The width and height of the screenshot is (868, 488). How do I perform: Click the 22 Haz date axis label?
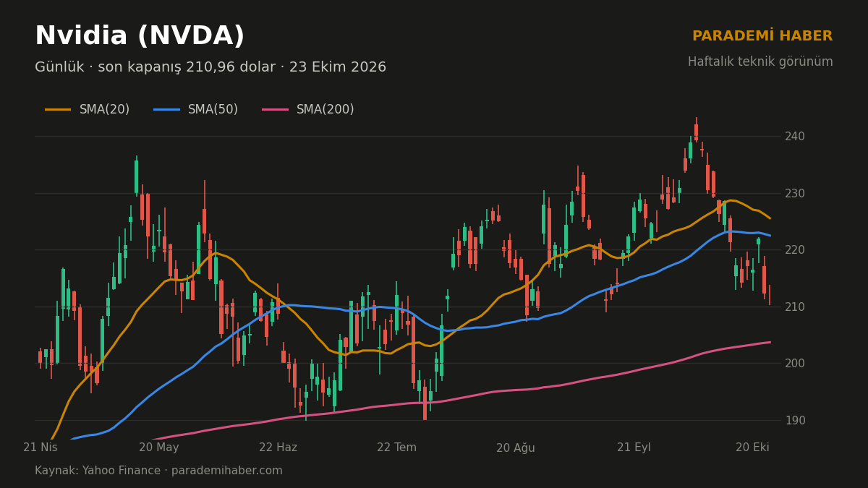[x=278, y=448]
